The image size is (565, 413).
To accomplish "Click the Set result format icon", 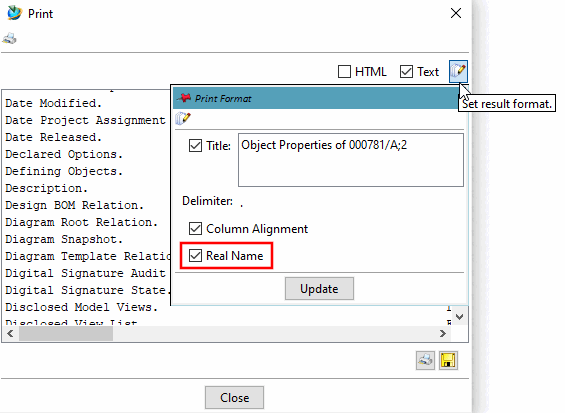I will pos(458,71).
